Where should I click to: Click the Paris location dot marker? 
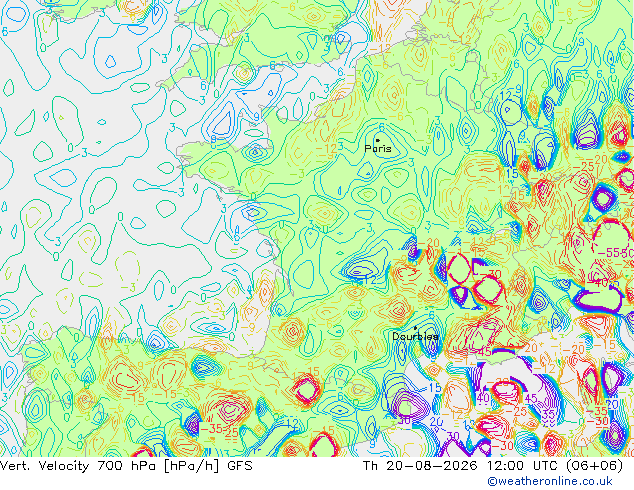[378, 140]
